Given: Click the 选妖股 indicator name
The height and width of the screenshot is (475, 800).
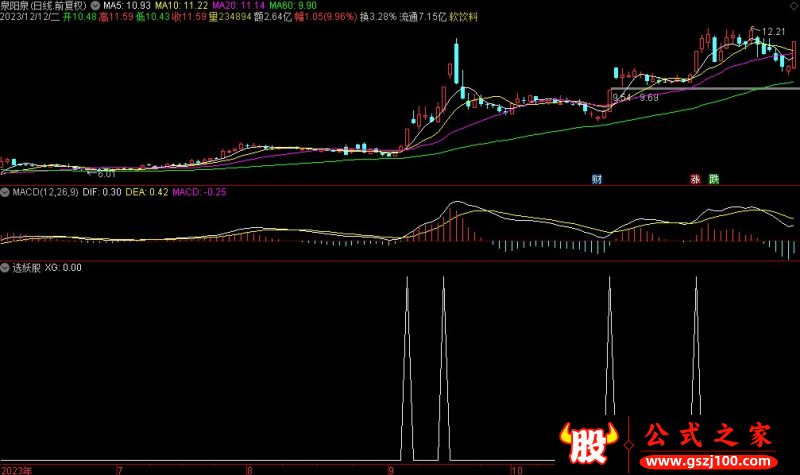Looking at the screenshot, I should pyautogui.click(x=27, y=268).
